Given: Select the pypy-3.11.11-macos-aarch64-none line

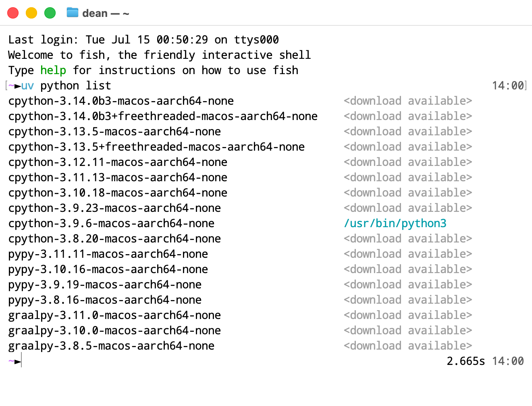Looking at the screenshot, I should tap(108, 254).
